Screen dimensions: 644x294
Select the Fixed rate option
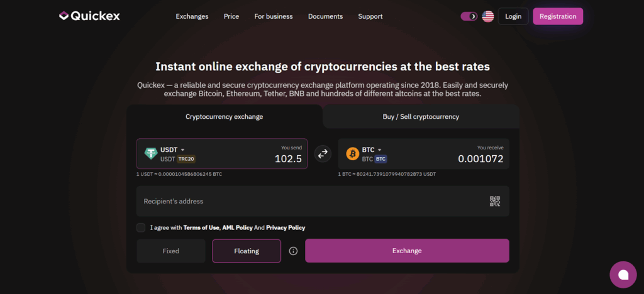(x=171, y=251)
